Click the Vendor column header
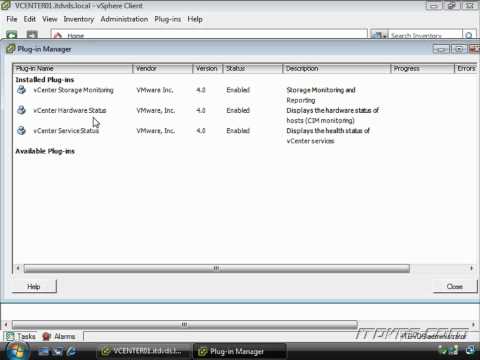Viewport: 480px width, 360px height. coord(163,68)
